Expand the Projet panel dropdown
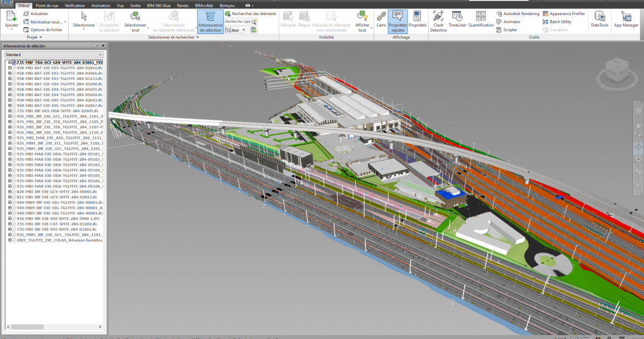The image size is (644, 339). (34, 37)
